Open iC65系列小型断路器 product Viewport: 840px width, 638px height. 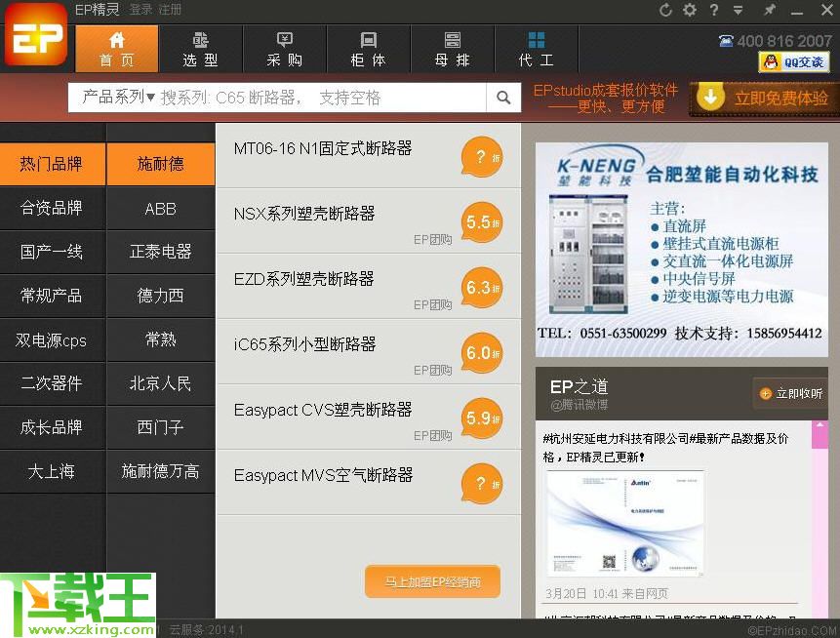[x=304, y=344]
